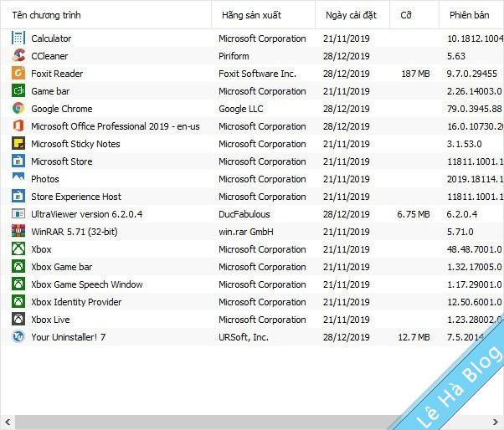
Task: Click the WinRAR books icon
Action: 18,231
